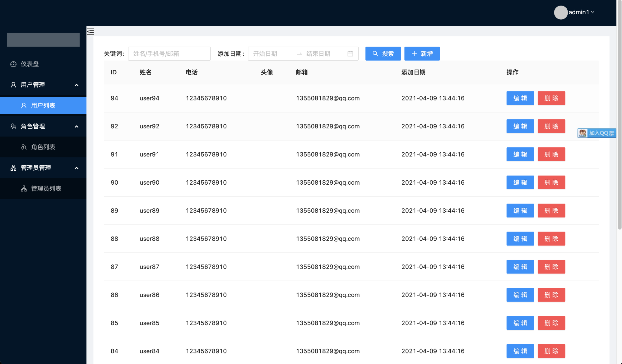Screen dimensions: 622x364
Task: Click the 新增 add button
Action: coord(422,53)
